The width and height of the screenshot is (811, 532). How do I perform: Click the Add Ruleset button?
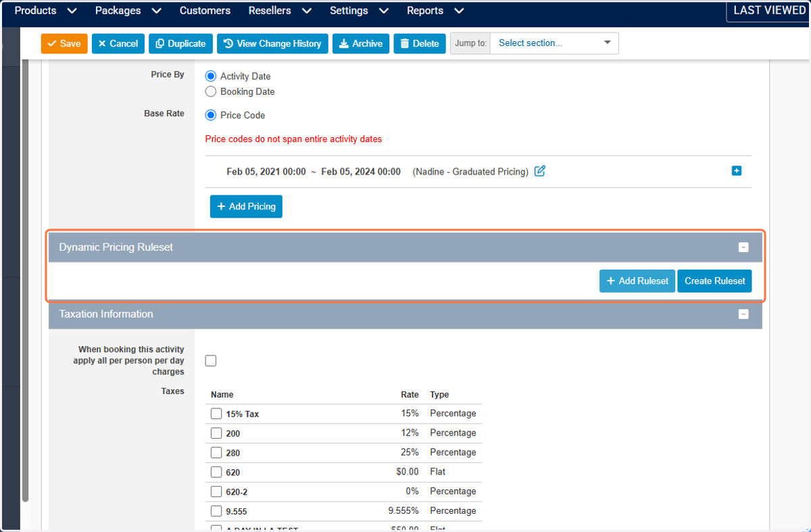point(637,281)
